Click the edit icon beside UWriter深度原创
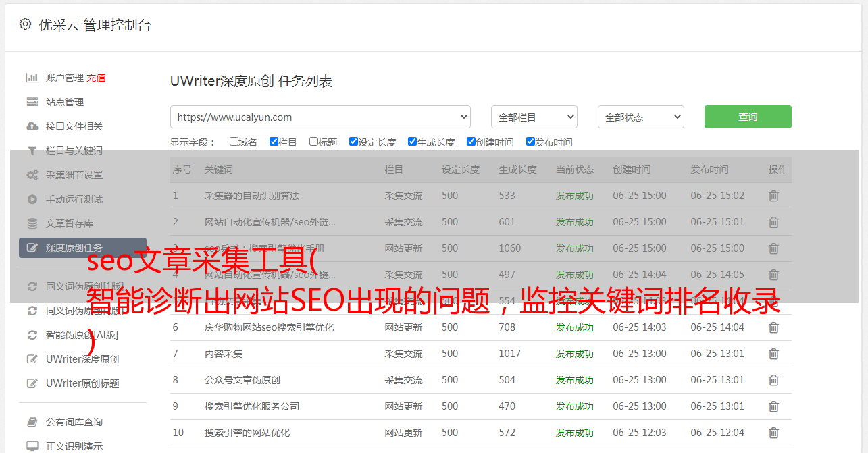Image resolution: width=868 pixels, height=453 pixels. point(32,359)
